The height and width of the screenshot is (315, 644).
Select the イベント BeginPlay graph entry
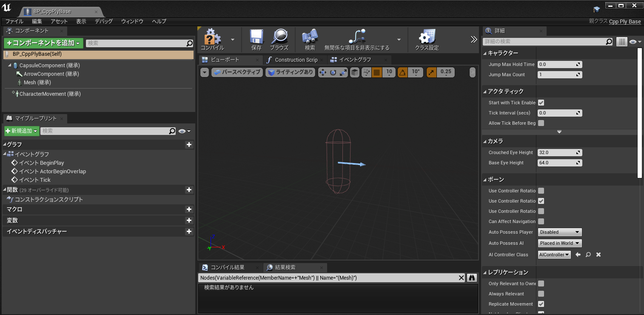[41, 163]
